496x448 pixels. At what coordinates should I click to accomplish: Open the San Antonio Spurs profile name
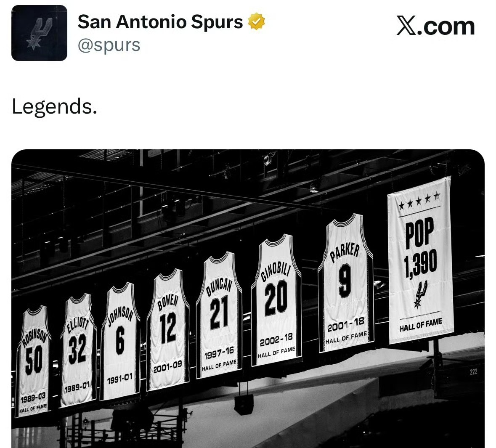coord(160,22)
